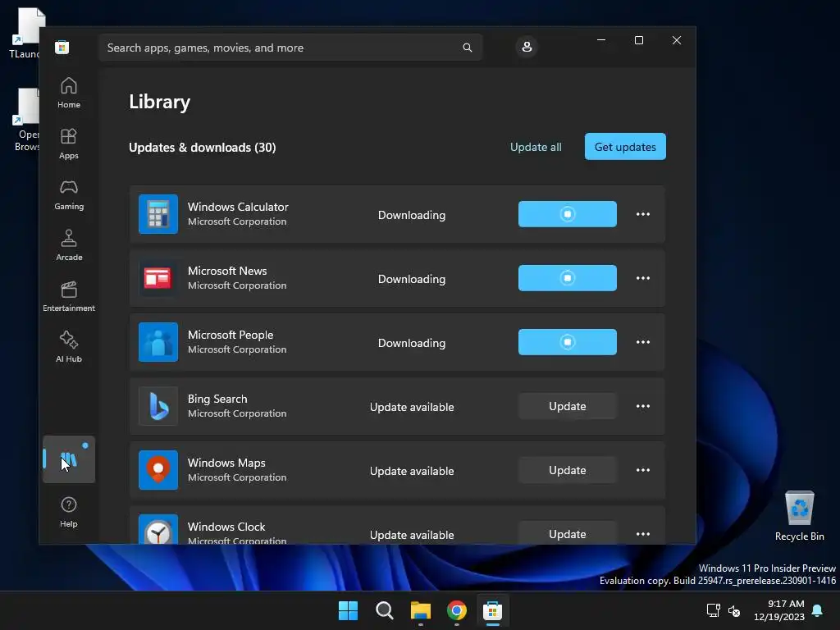Click the Opera Browser desktop shortcut
Image resolution: width=840 pixels, height=630 pixels.
tap(25, 120)
